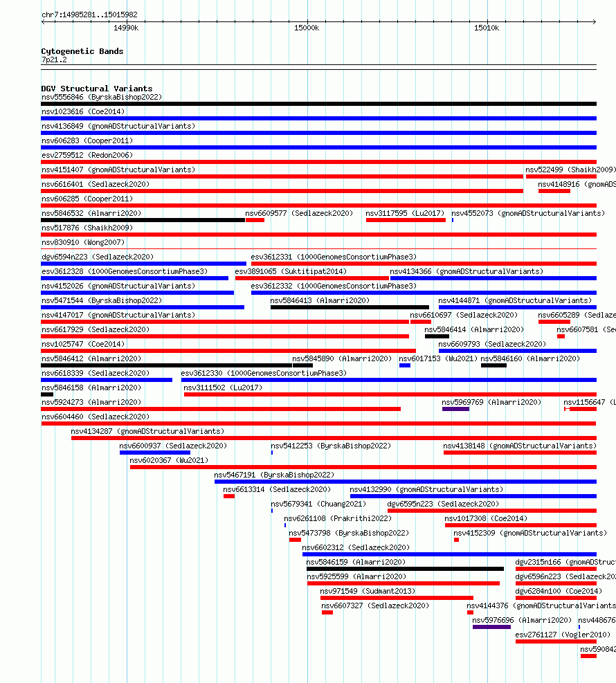Viewport: 616px width, 683px height.
Task: Select the purple nsv5969769 variant bar
Action: point(455,409)
